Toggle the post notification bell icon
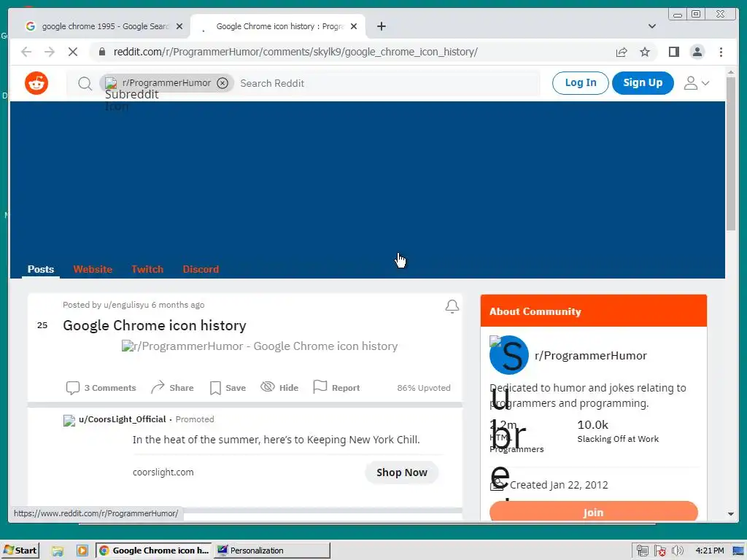 pyautogui.click(x=452, y=306)
